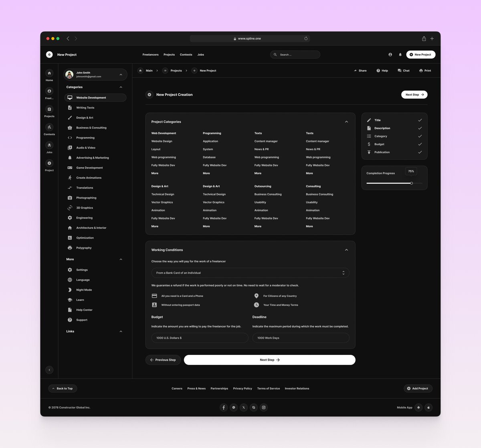Reload page using browser refresh icon

(306, 39)
